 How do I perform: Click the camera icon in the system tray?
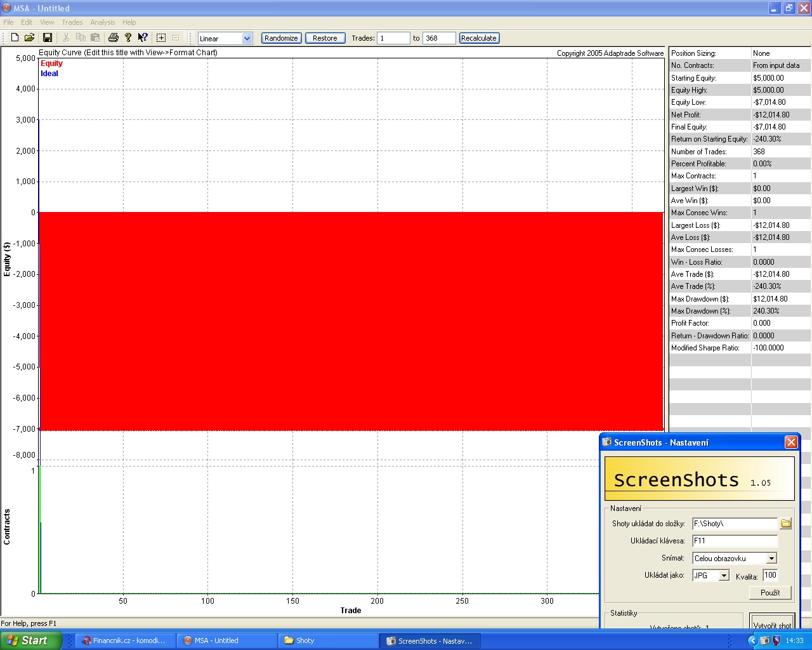click(764, 640)
